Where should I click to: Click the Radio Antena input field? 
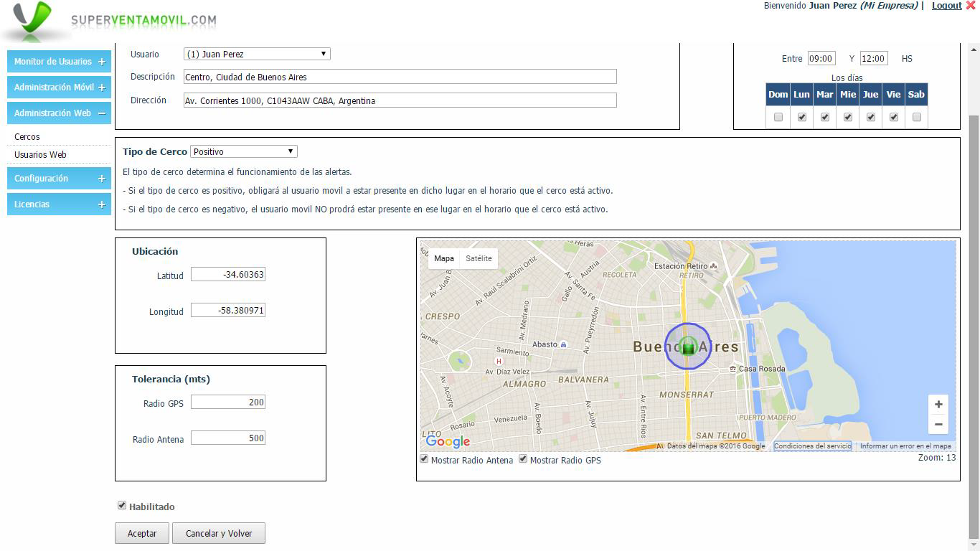[x=228, y=438]
